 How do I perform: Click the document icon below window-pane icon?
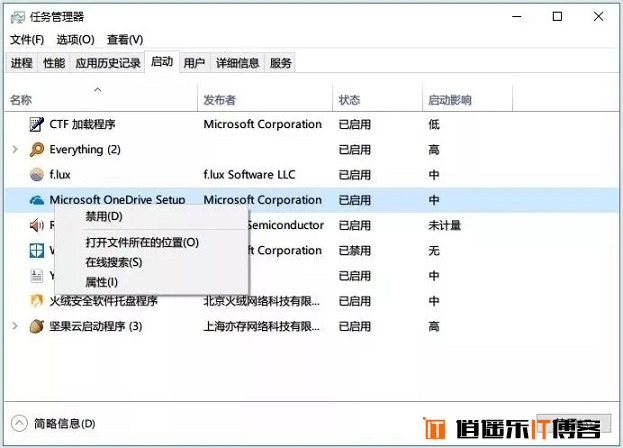coord(37,276)
